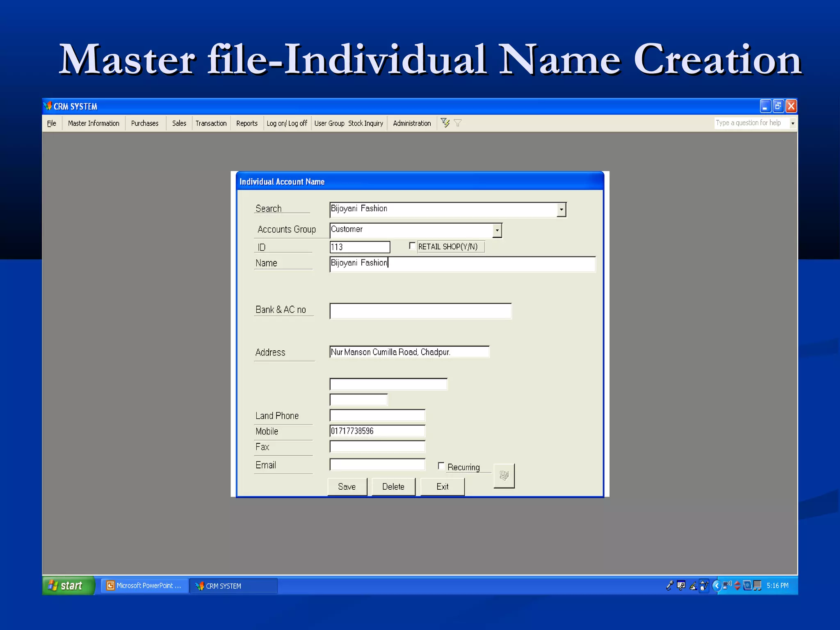
Task: Click the handwriting pen icon on the language bar
Action: click(x=693, y=585)
